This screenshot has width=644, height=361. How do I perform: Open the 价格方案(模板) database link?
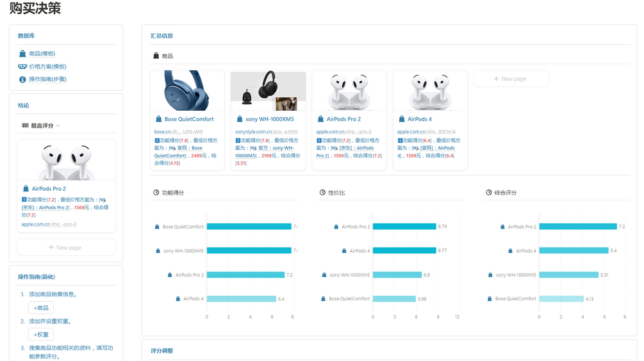(47, 67)
